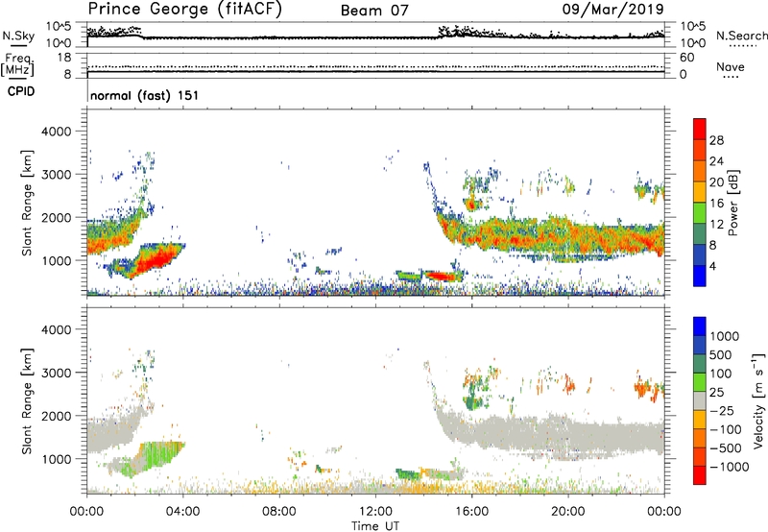This screenshot has width=768, height=532.
Task: Click the '16:00' time axis tick label
Action: pos(471,512)
